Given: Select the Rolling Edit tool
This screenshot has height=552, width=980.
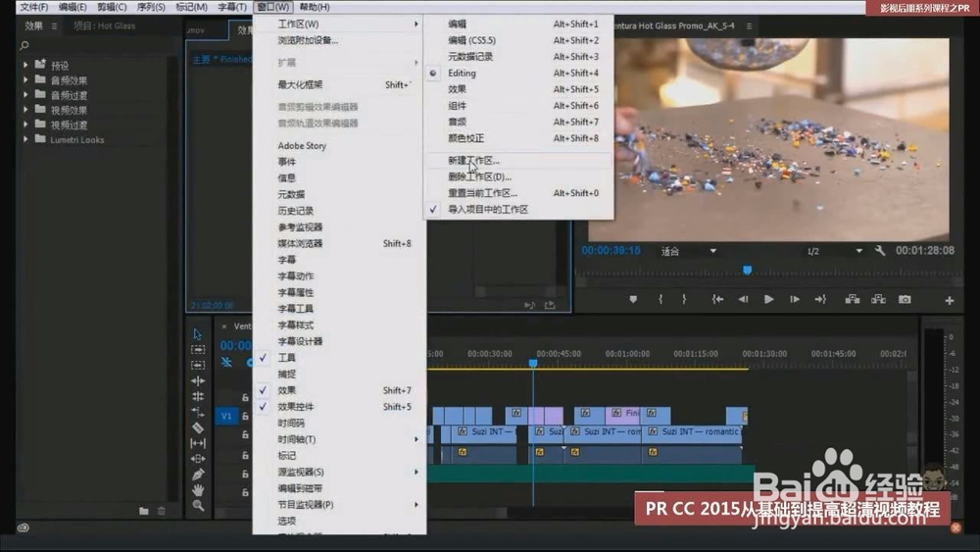Looking at the screenshot, I should coord(198,396).
